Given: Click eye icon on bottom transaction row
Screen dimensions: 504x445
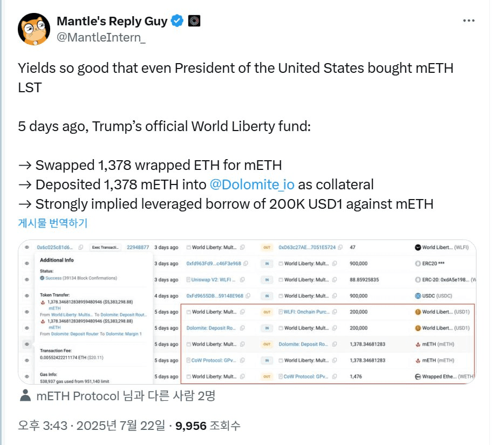Looking at the screenshot, I should click(27, 376).
